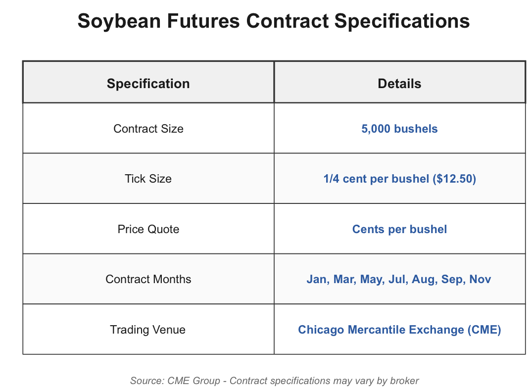Click the words 'may vary by broker' in the footnote
This screenshot has width=532, height=392.
tap(376, 381)
